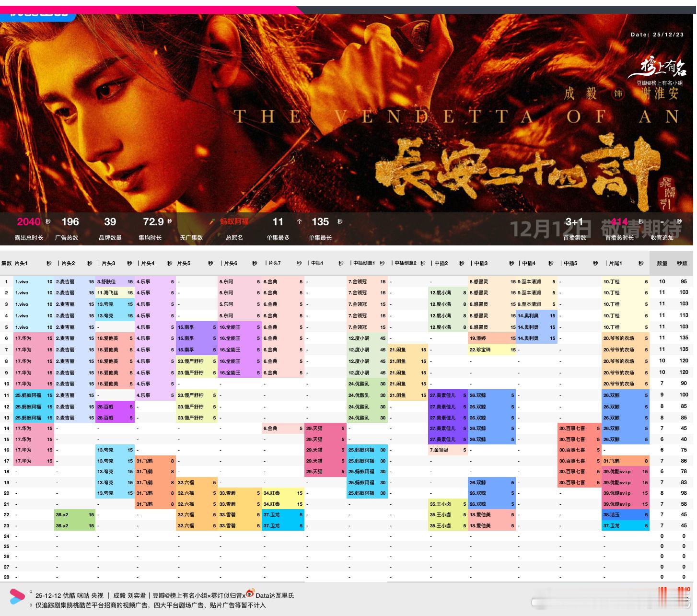Click the 6.金典 cell in episode 14
This screenshot has width=697, height=616.
click(283, 428)
